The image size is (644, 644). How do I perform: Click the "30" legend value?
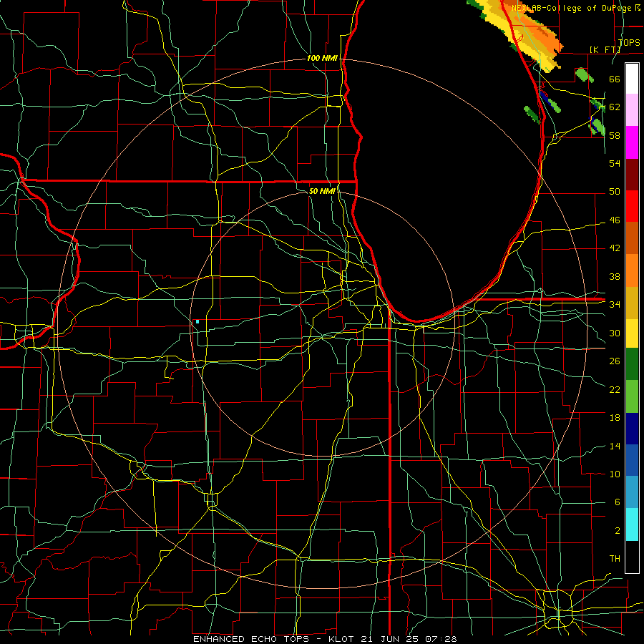click(x=615, y=333)
